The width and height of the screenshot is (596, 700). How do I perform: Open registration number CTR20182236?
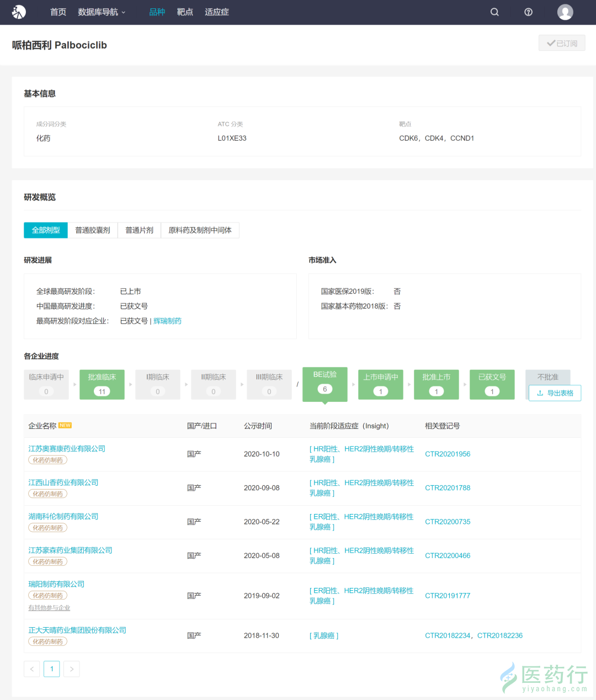(500, 635)
